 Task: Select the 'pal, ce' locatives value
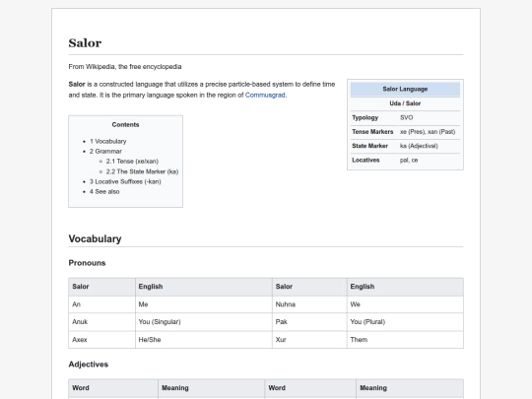pyautogui.click(x=409, y=161)
